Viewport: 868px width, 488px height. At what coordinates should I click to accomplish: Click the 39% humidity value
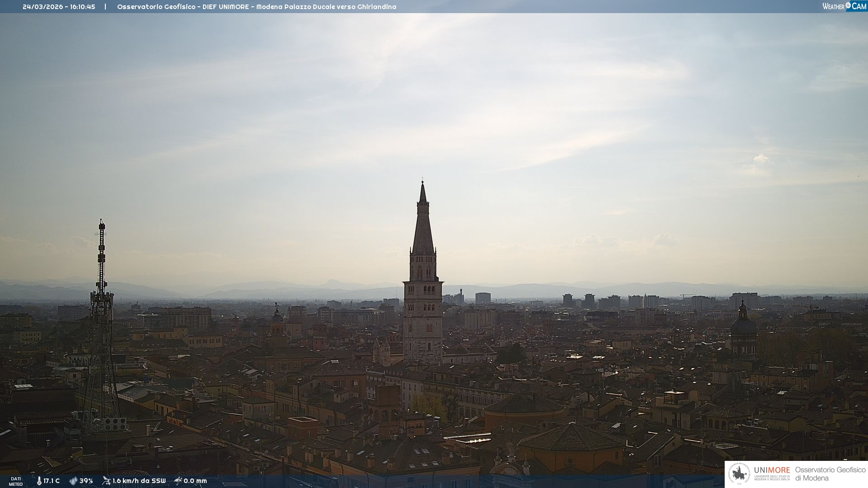tap(86, 481)
